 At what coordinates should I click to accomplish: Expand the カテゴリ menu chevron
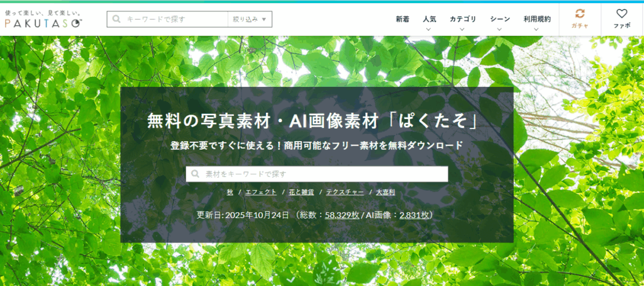[463, 29]
